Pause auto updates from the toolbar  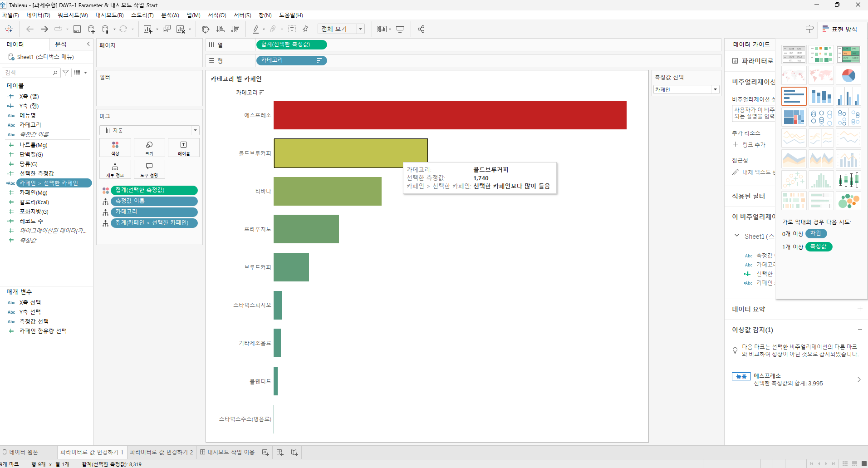(105, 29)
